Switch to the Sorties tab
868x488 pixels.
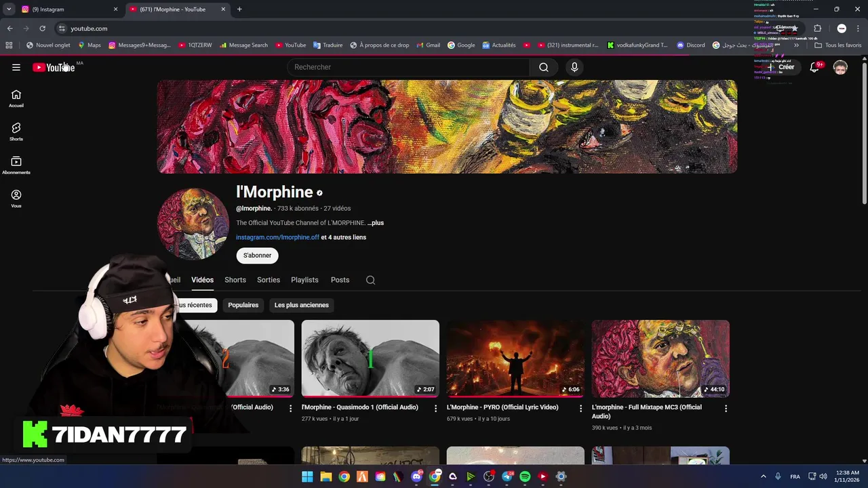coord(269,280)
